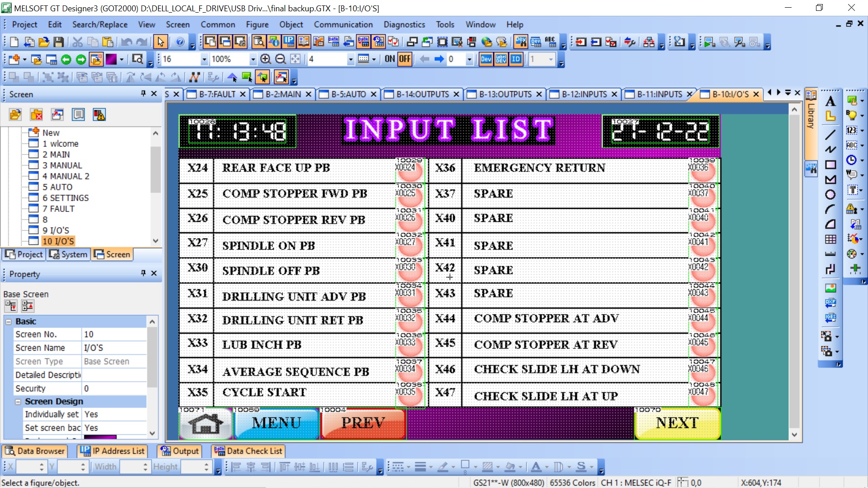Go to next screen green arrow

(x=81, y=59)
